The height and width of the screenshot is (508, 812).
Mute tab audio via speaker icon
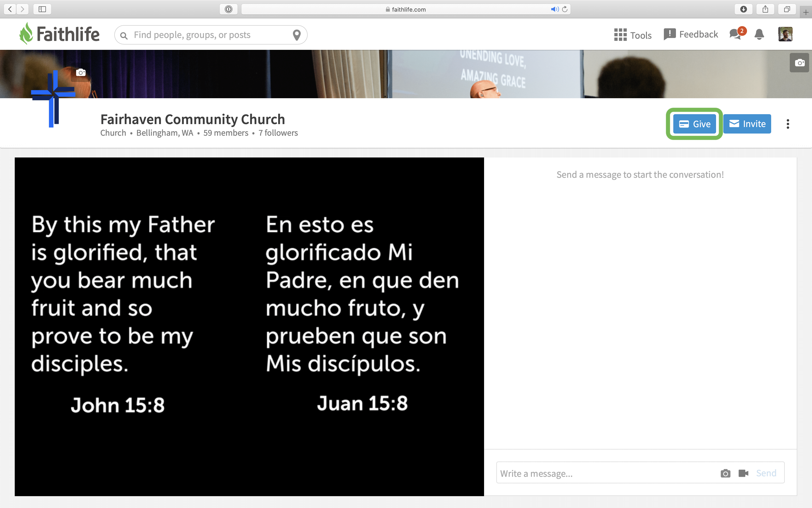555,9
